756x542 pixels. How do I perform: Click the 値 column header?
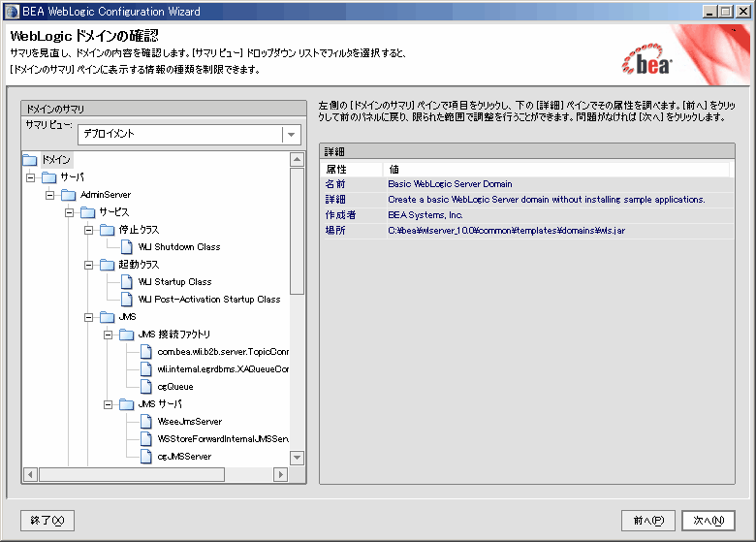pos(556,170)
